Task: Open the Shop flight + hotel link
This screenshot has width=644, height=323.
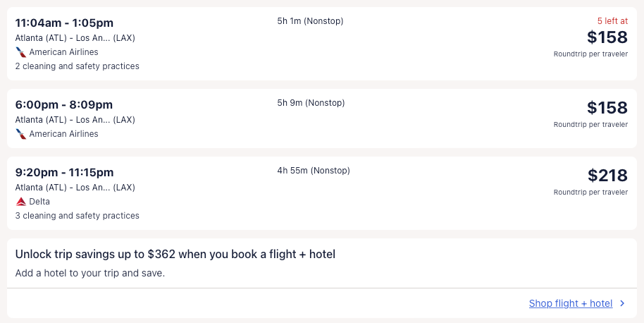Action: 571,304
